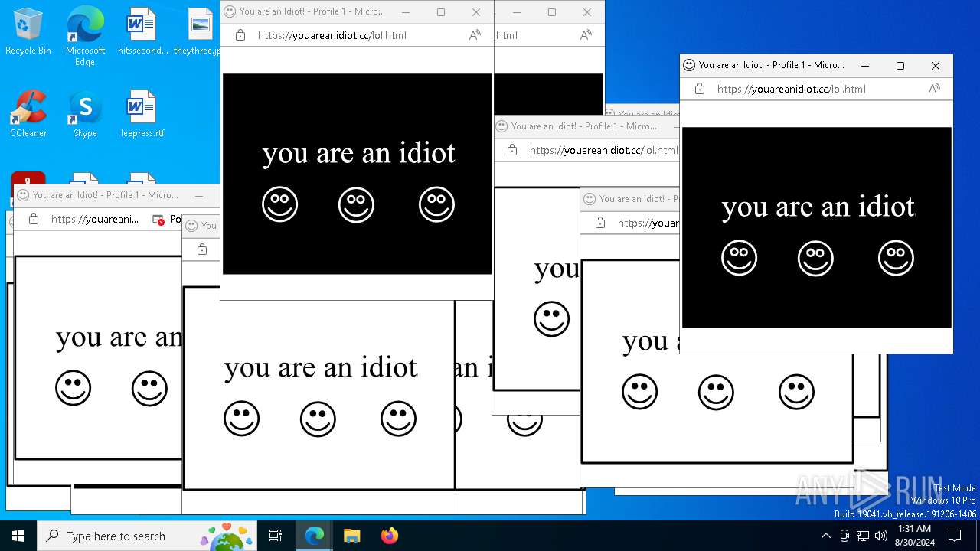The image size is (980, 551).
Task: Click the lock icon in the top-center window's address bar
Action: pos(240,35)
